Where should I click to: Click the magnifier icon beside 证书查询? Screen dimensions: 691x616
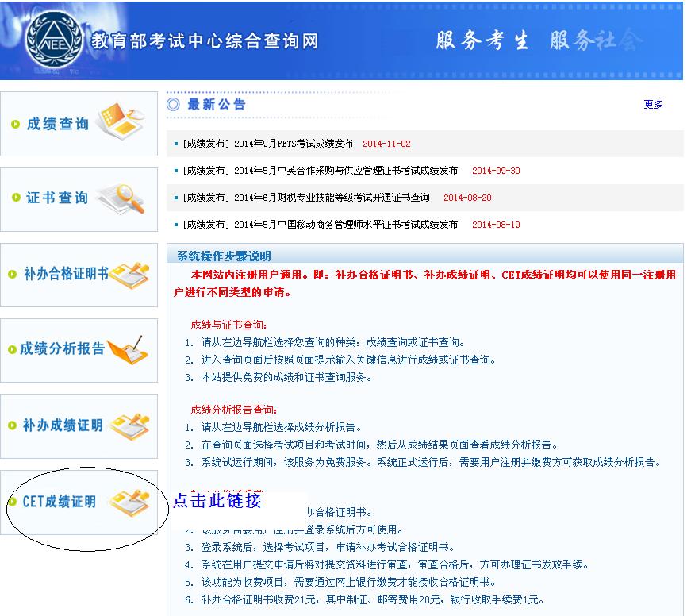(121, 198)
